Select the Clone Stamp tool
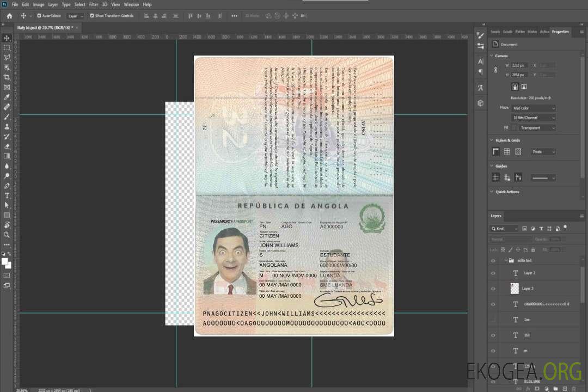This screenshot has height=392, width=588. (7, 126)
